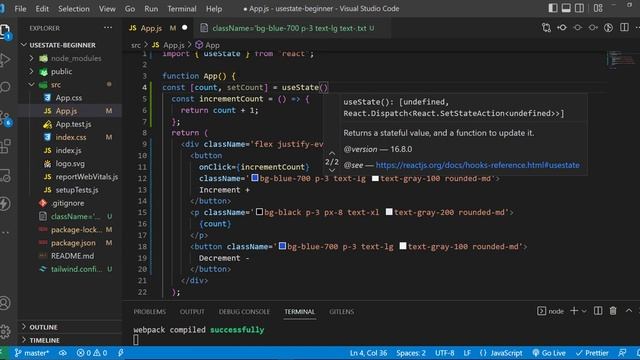Toggle primary side bar layout icon
Image resolution: width=640 pixels, height=360 pixels.
pos(553,8)
